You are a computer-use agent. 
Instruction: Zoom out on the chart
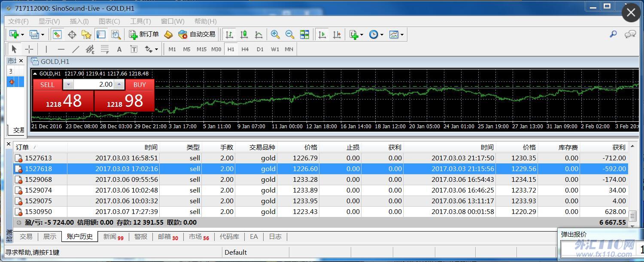pyautogui.click(x=290, y=34)
